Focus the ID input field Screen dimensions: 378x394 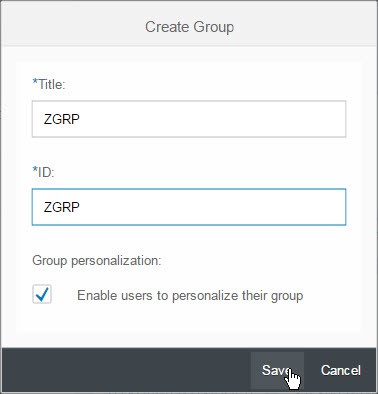click(189, 207)
